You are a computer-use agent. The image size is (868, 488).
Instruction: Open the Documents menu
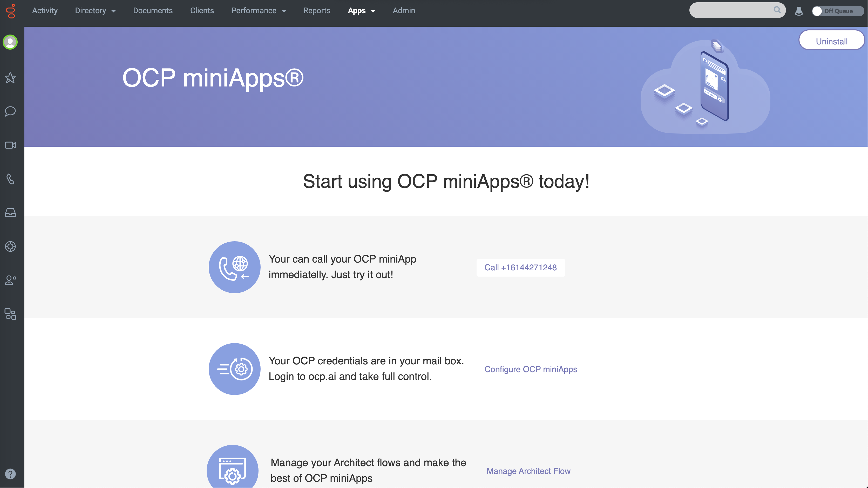coord(153,11)
